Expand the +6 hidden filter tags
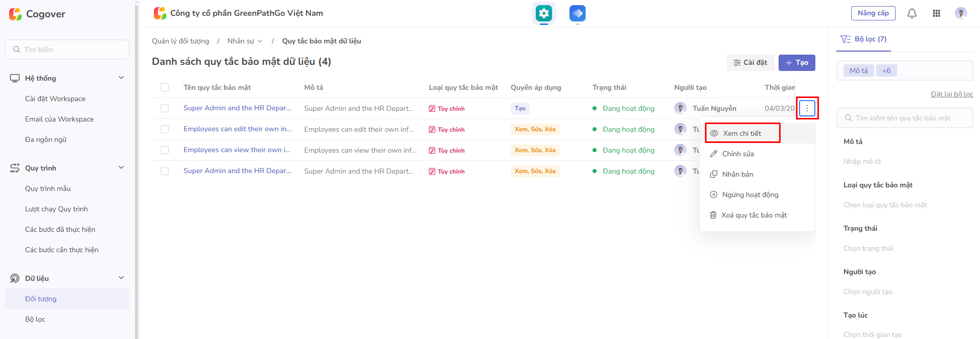 click(x=886, y=70)
